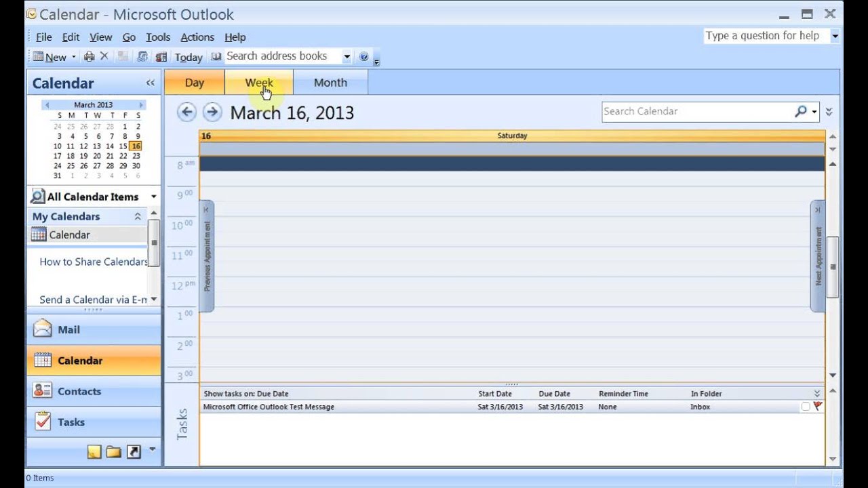
Task: Mark the Test Message task complete checkbox
Action: click(x=806, y=407)
